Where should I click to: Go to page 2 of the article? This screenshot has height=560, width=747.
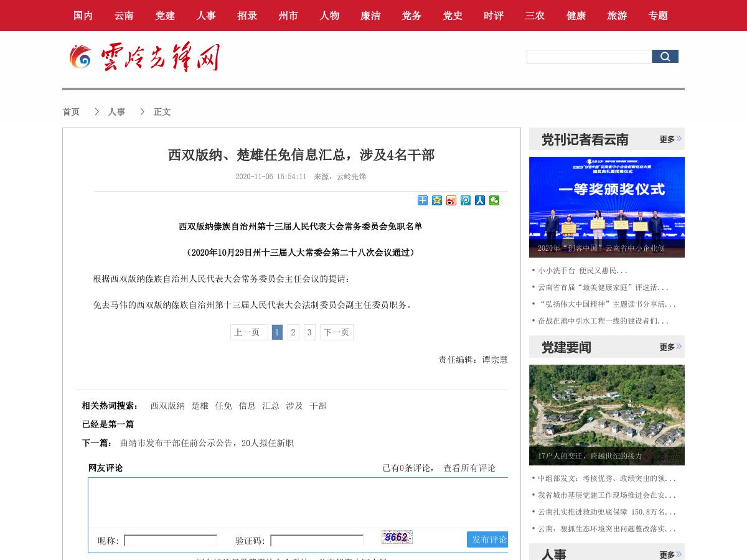coord(293,332)
